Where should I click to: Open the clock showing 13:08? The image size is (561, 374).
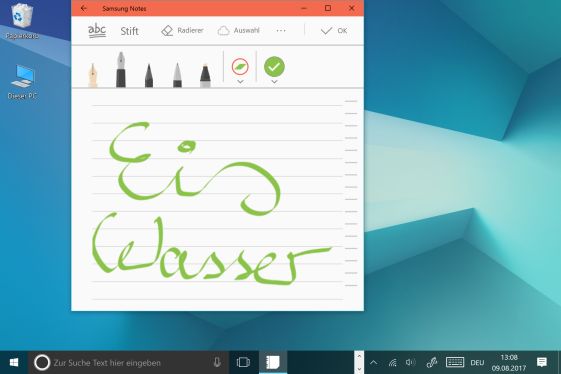509,363
